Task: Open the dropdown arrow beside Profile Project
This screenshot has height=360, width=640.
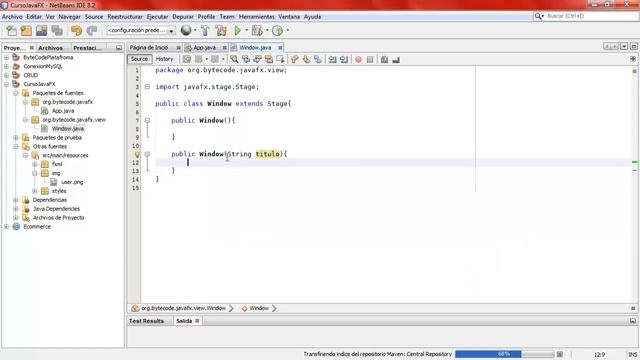Action: (x=287, y=30)
